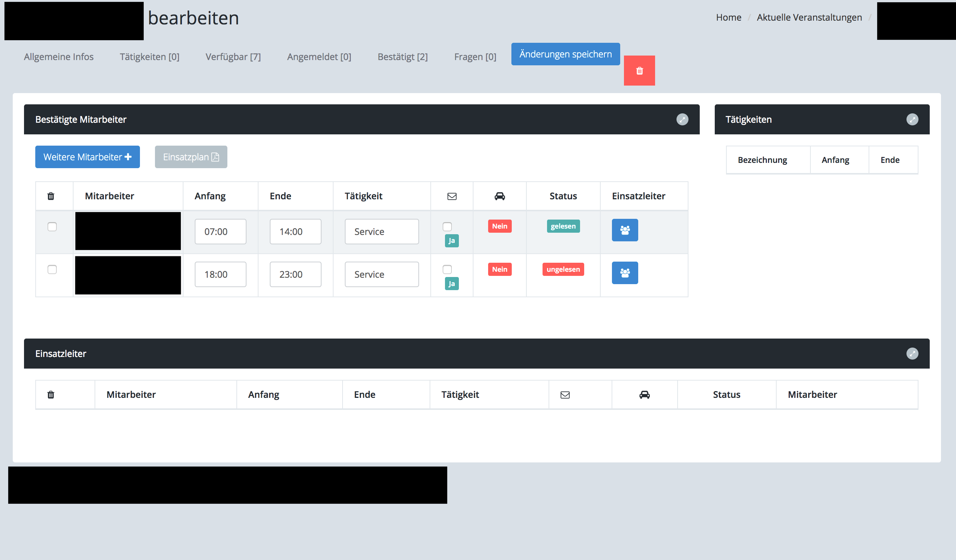Switch to Allgemeine Infos tab
Viewport: 956px width, 560px height.
[x=59, y=56]
